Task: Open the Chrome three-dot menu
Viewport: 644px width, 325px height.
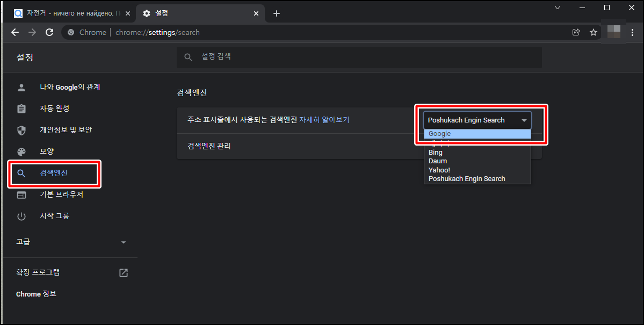Action: pos(633,32)
